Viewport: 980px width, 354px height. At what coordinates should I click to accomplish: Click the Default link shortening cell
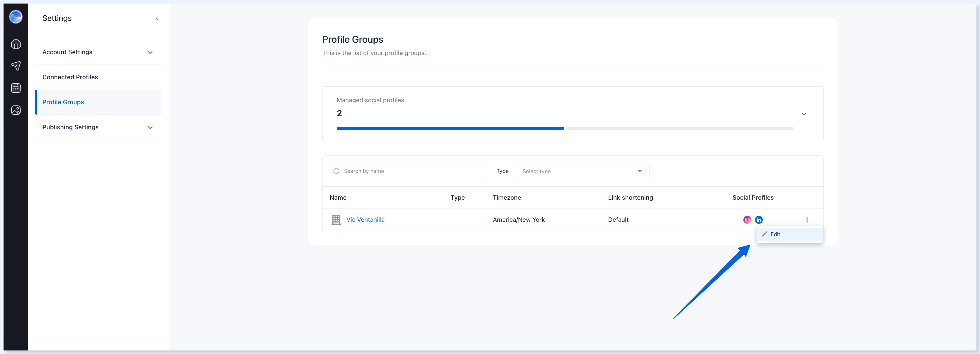(618, 220)
